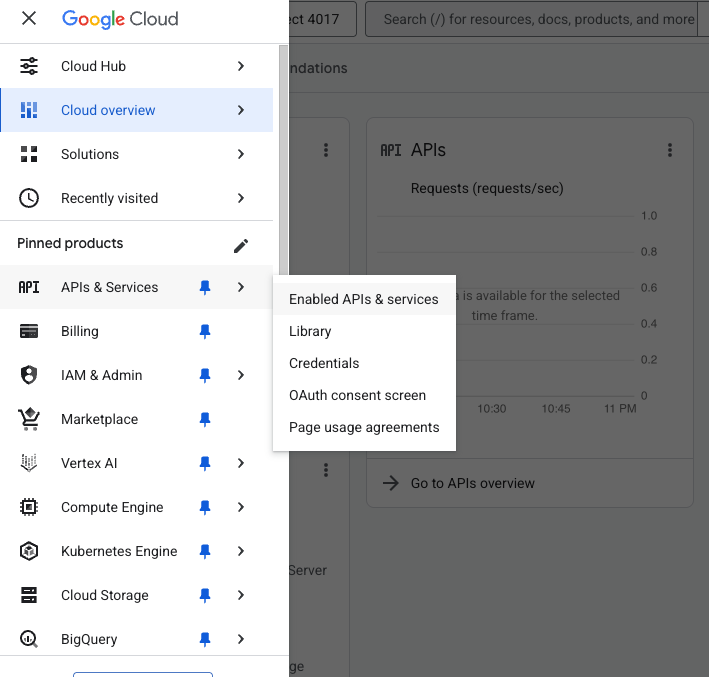
Task: Expand the Cloud Hub submenu chevron
Action: coord(241,66)
